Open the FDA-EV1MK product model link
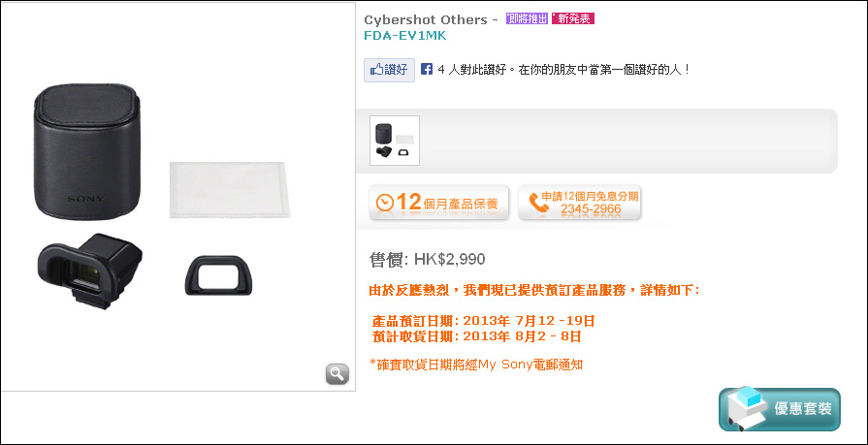 point(404,36)
